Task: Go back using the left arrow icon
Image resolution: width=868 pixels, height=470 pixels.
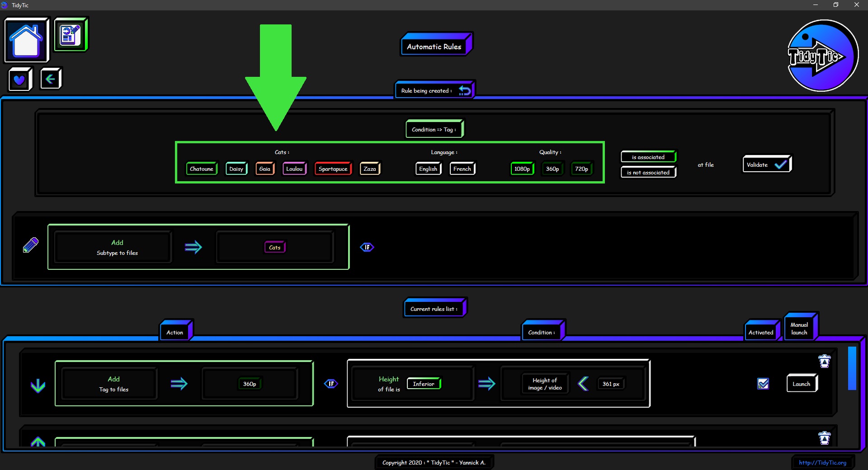Action: 50,79
